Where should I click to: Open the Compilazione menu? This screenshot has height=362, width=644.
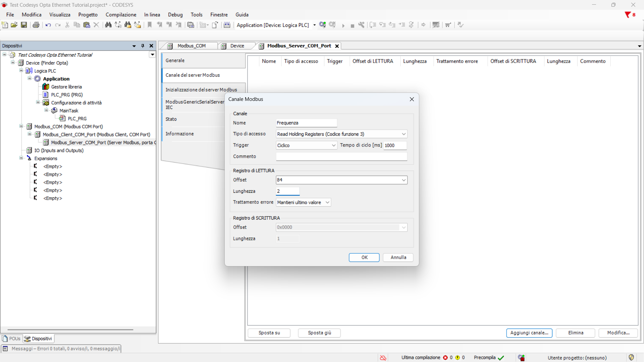pos(121,15)
